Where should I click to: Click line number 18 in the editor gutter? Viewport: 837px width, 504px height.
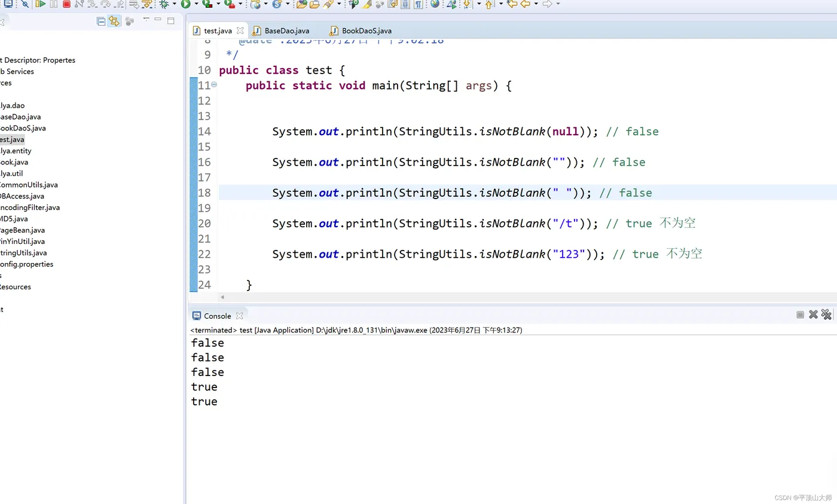[204, 193]
